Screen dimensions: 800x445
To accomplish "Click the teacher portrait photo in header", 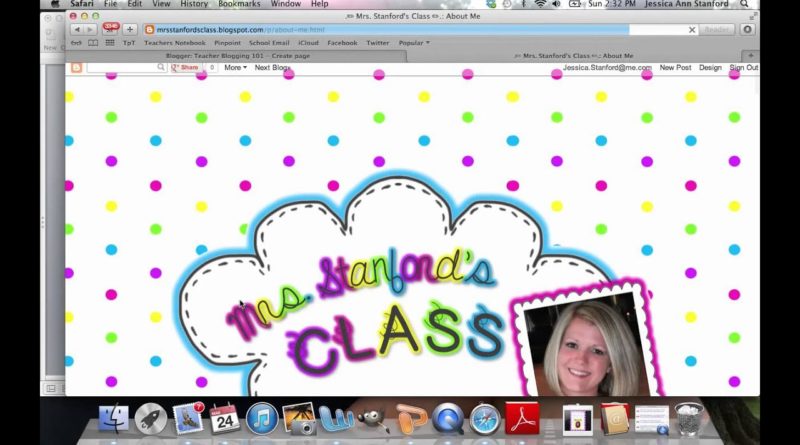I will 587,343.
